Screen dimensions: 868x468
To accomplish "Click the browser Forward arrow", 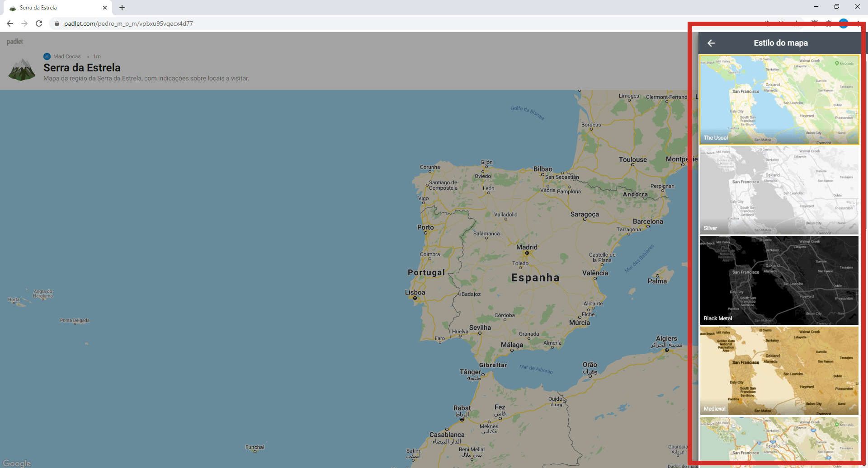I will pyautogui.click(x=24, y=23).
